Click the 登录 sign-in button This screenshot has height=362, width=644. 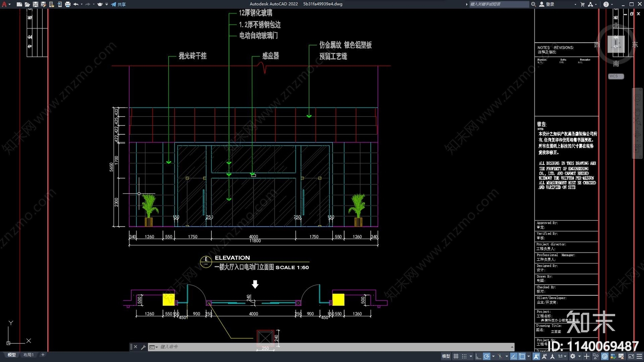tap(547, 4)
